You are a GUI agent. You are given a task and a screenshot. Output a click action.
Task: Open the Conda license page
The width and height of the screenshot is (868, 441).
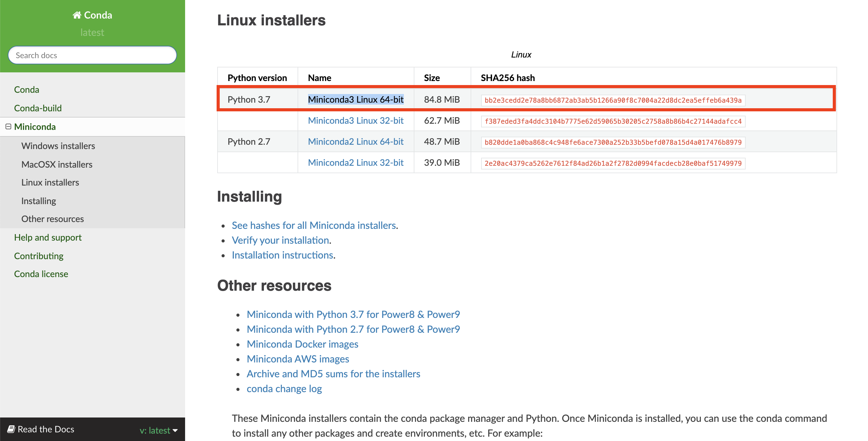pyautogui.click(x=41, y=274)
